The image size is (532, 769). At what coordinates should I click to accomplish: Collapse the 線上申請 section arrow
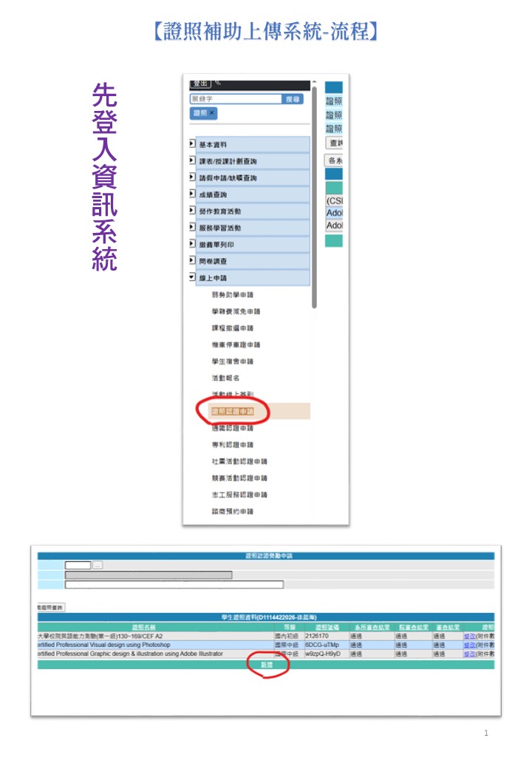click(192, 277)
